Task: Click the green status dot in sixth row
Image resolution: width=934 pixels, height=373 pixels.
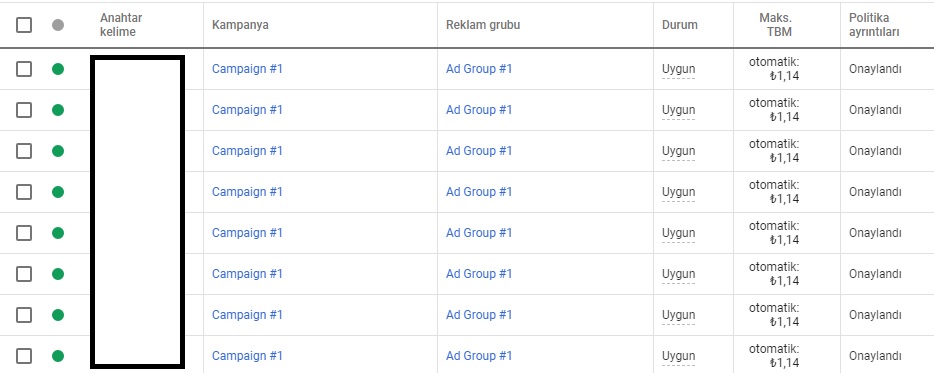Action: point(58,273)
